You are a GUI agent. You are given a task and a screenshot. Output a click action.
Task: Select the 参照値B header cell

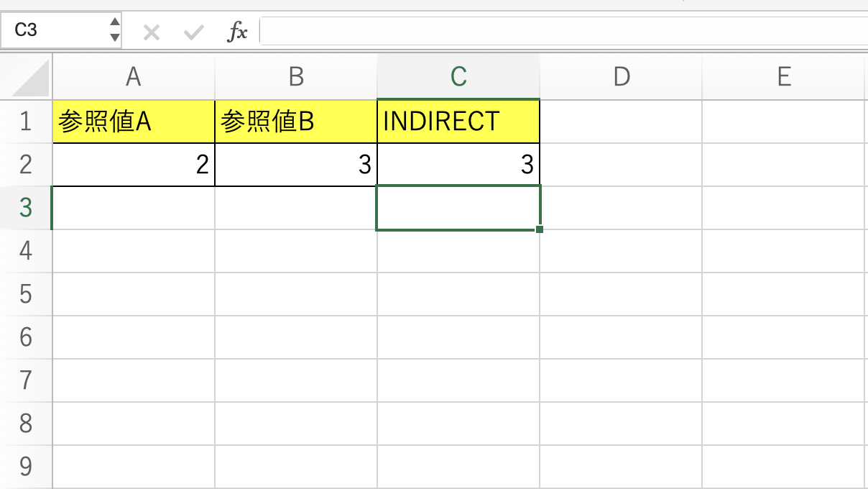click(x=295, y=121)
